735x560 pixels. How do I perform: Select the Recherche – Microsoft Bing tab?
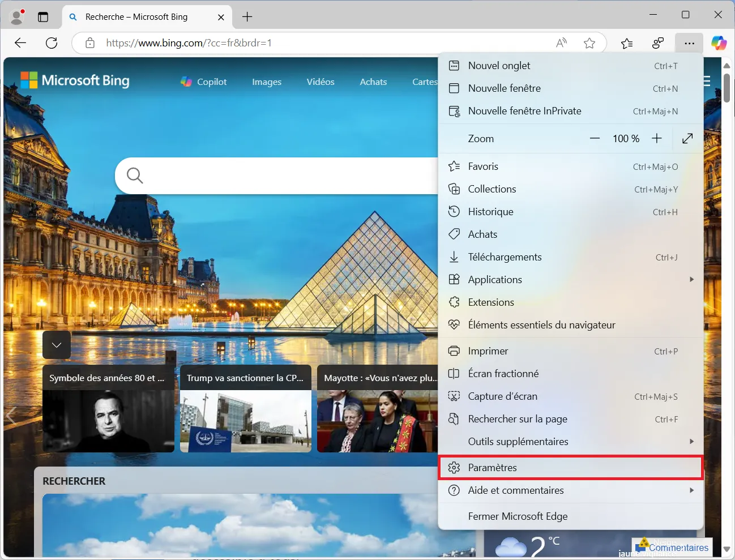146,17
